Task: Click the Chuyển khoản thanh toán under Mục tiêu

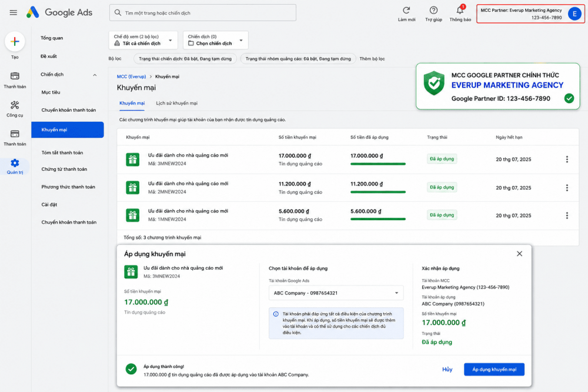Action: pyautogui.click(x=69, y=110)
